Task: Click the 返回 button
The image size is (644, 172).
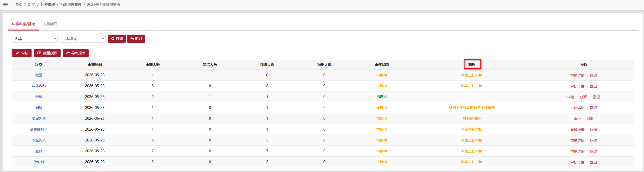Action: [x=136, y=39]
